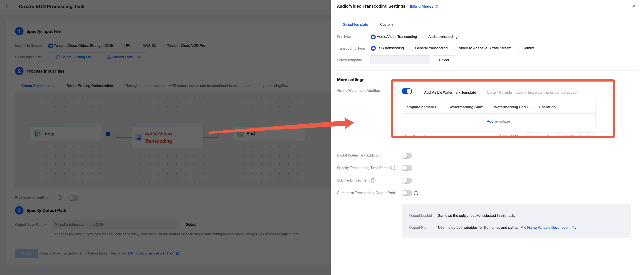Close the transcoding settings panel
Viewport: 644px width, 275px height.
tap(634, 6)
